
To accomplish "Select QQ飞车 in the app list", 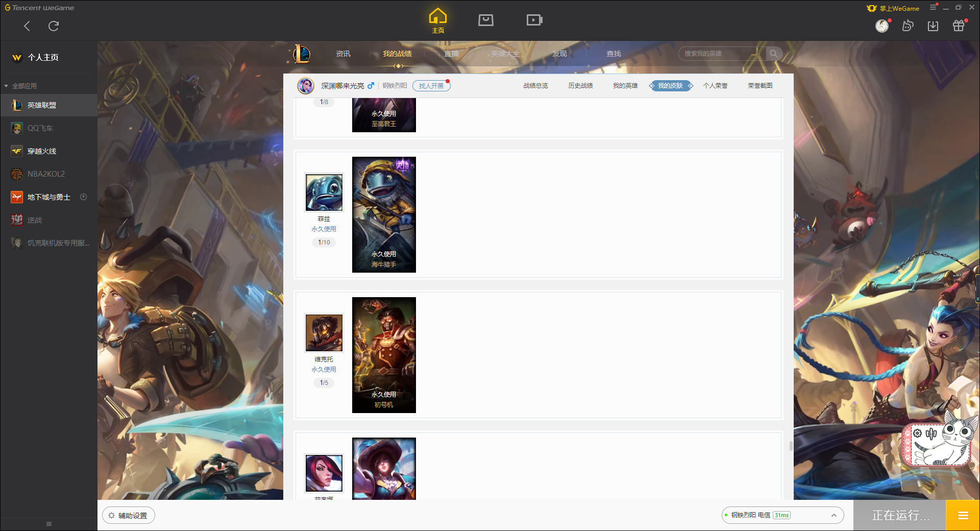I will pyautogui.click(x=48, y=128).
